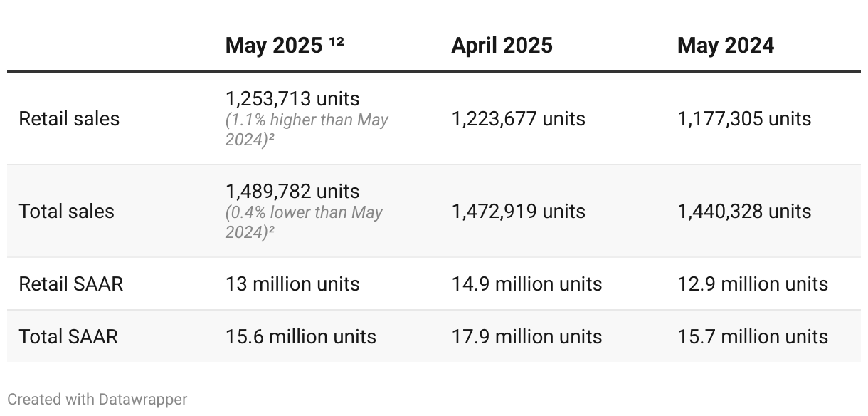This screenshot has width=868, height=416.
Task: Click the 1.1% higher than May 2024 note
Action: pos(307,130)
